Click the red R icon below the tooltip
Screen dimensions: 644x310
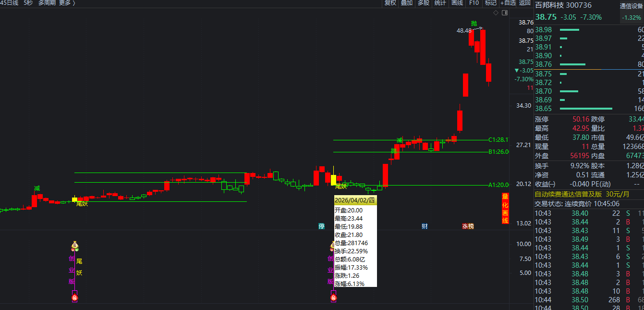coord(333,298)
